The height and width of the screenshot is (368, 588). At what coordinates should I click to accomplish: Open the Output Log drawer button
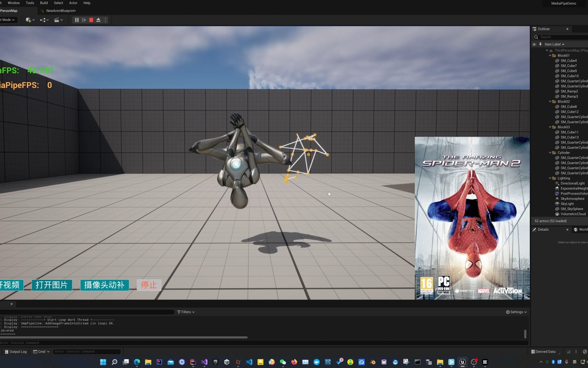pos(16,351)
